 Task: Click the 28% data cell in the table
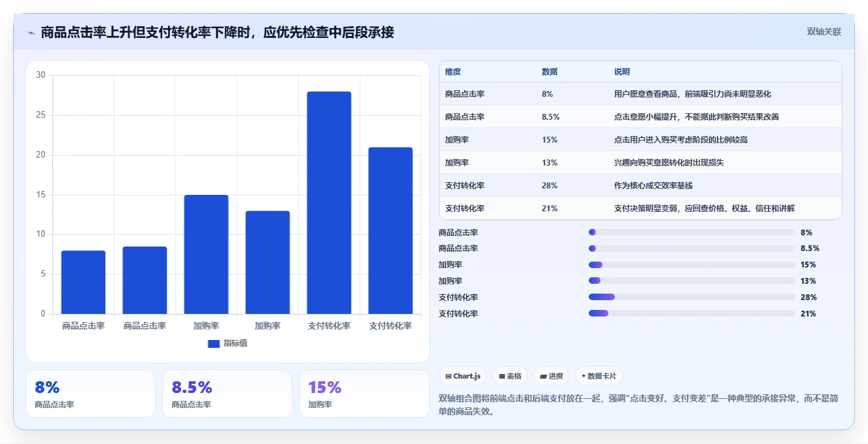click(x=549, y=186)
